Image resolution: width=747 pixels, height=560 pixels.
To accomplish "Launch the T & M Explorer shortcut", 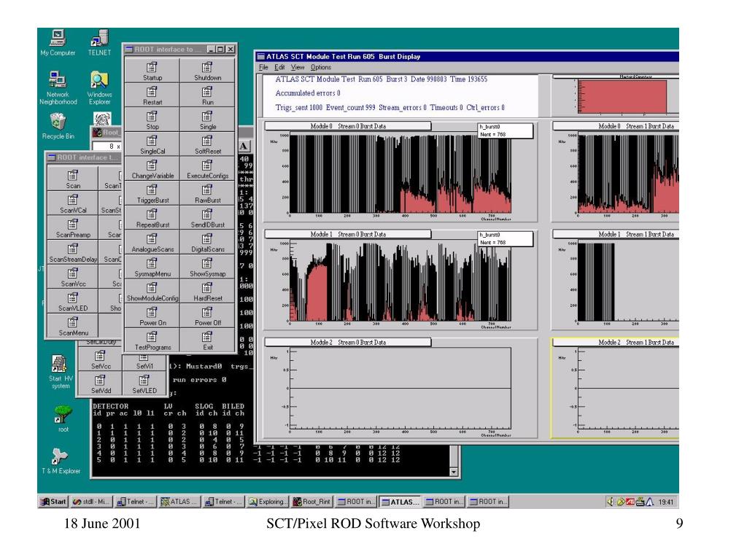I will pos(61,461).
